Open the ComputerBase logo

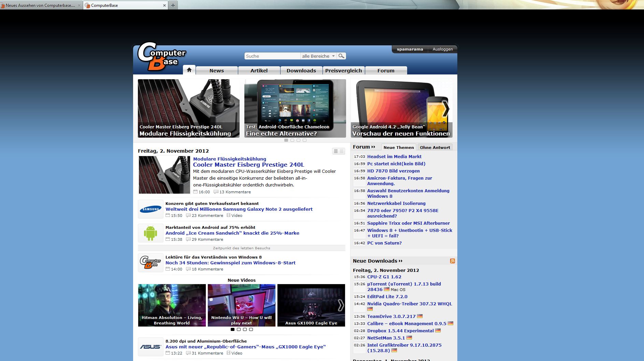[x=162, y=56]
